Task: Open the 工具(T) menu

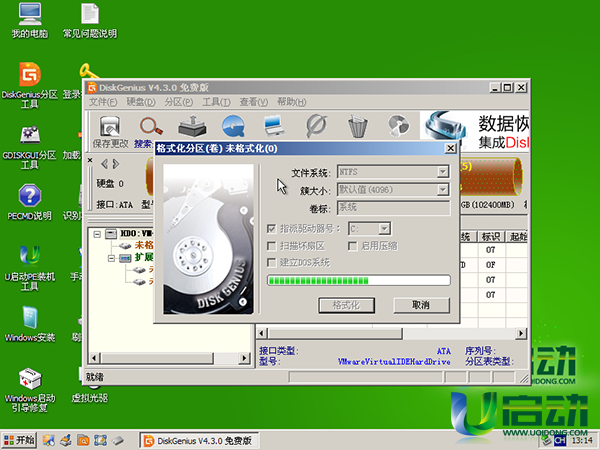Action: (x=216, y=102)
